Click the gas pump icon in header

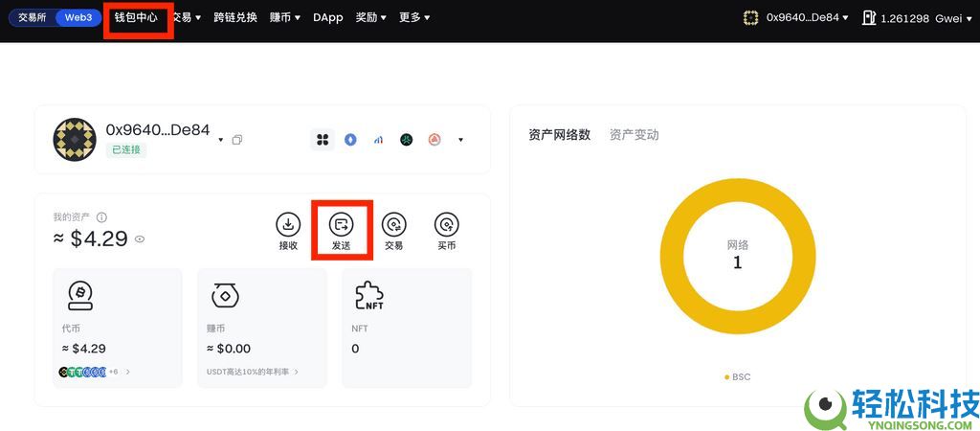pyautogui.click(x=869, y=17)
